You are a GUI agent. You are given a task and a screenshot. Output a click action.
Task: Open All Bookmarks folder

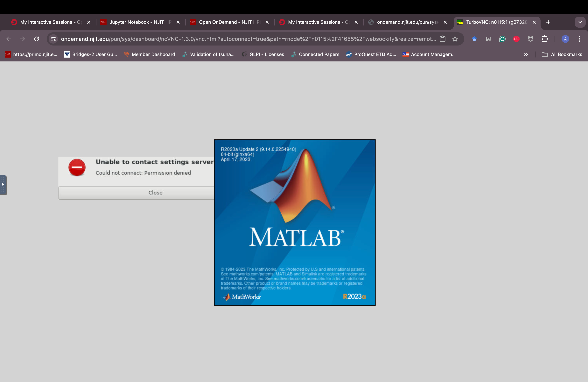coord(562,54)
